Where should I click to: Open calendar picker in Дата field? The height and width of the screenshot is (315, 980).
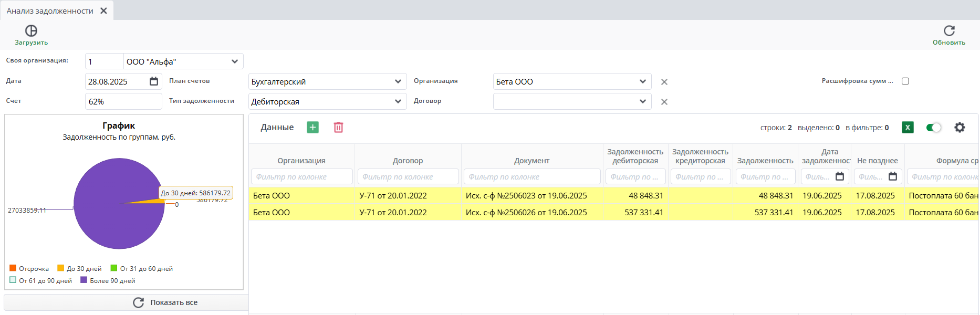click(x=154, y=81)
